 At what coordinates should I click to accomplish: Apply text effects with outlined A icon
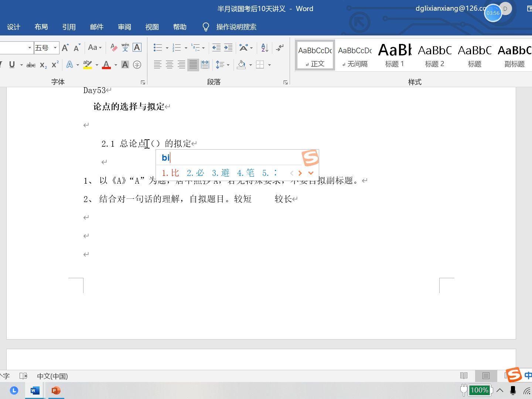[x=69, y=65]
